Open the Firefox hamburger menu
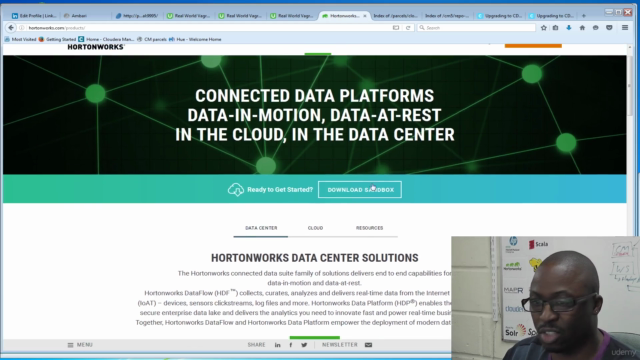Image resolution: width=640 pixels, height=360 pixels. coord(625,28)
